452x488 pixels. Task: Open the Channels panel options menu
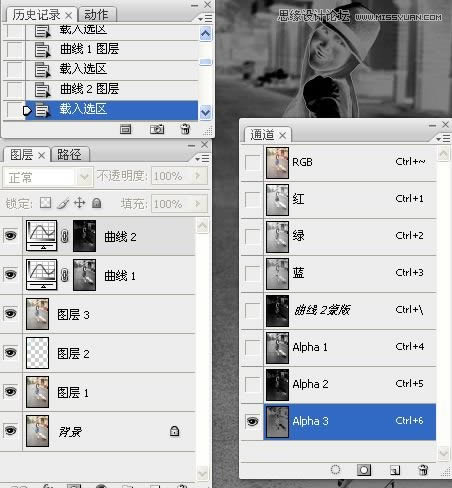point(443,138)
